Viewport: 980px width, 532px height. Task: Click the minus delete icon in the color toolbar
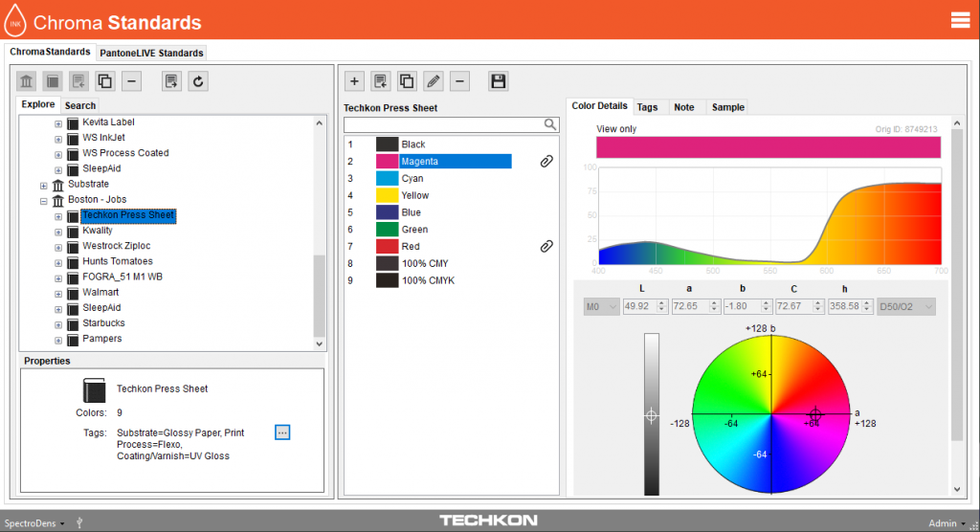click(x=459, y=81)
